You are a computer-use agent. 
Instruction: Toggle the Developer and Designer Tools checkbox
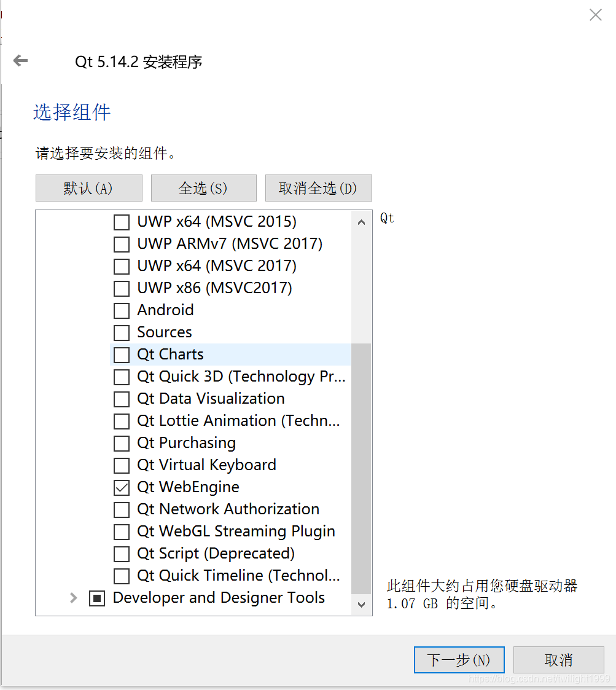96,598
